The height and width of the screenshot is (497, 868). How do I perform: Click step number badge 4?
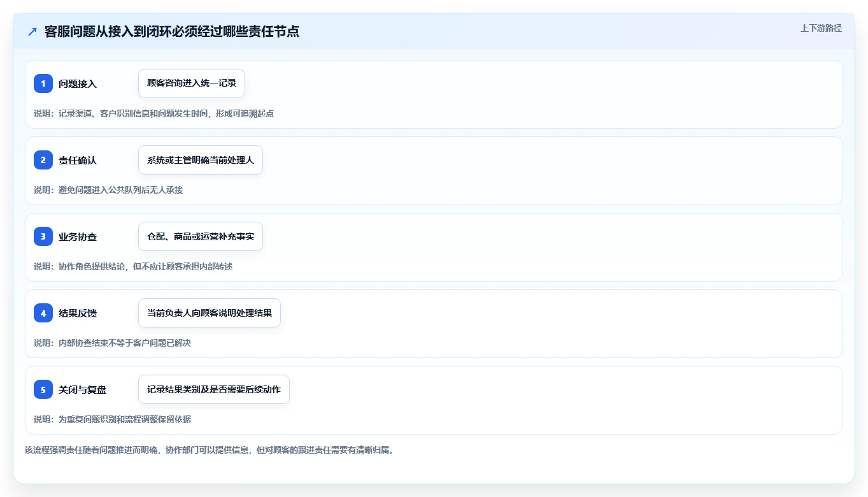click(x=43, y=313)
